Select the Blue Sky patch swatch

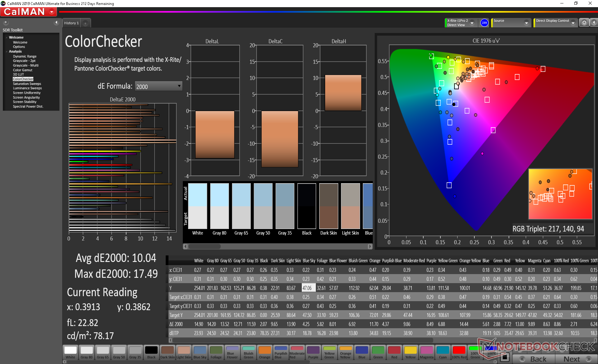pyautogui.click(x=200, y=352)
